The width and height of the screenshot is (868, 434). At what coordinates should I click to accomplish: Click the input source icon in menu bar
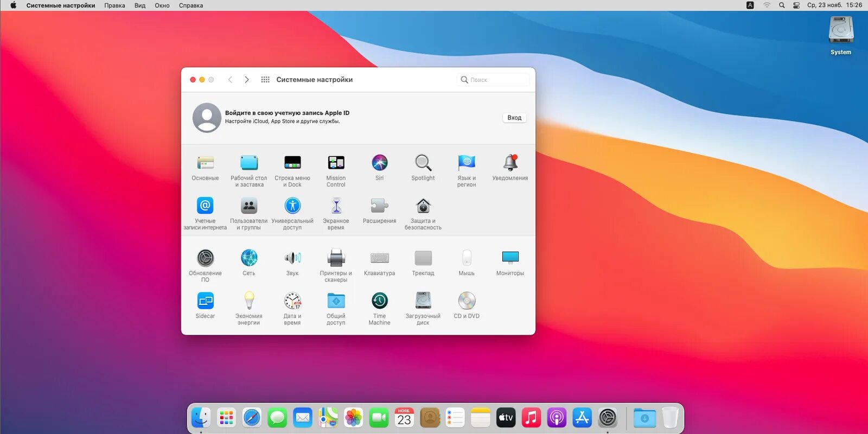pos(750,5)
